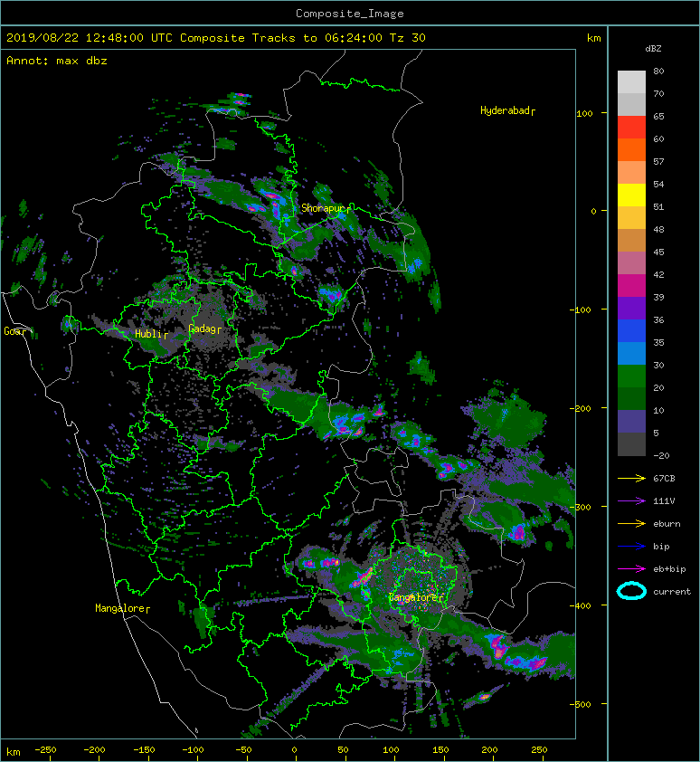
Task: Click the -100 tick on vertical axis
Action: click(x=582, y=310)
